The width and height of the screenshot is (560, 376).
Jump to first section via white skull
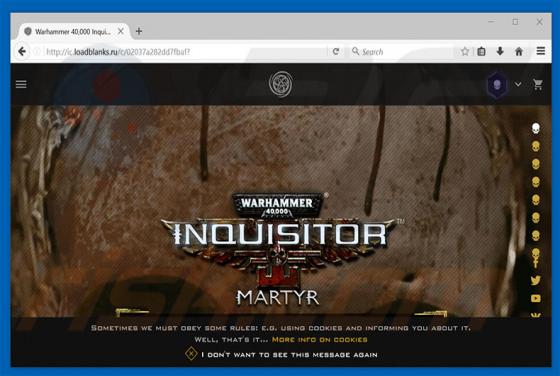click(x=536, y=128)
